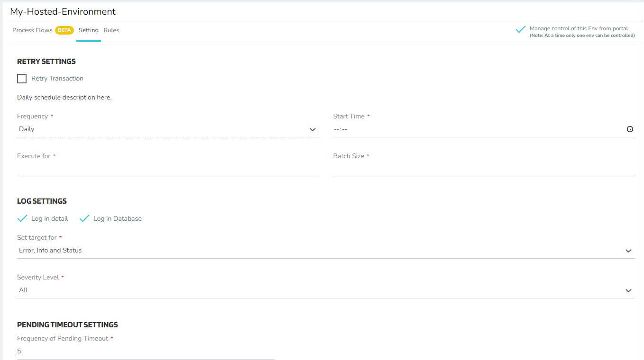Open the Rules tab

111,30
